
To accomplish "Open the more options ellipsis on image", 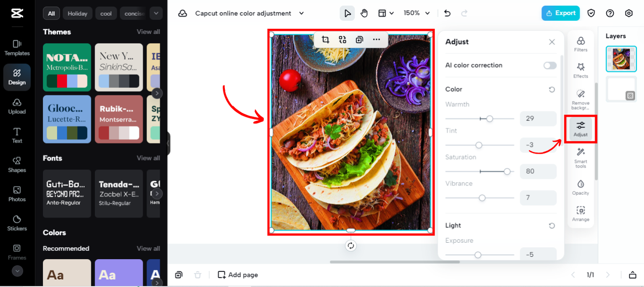I will click(376, 40).
